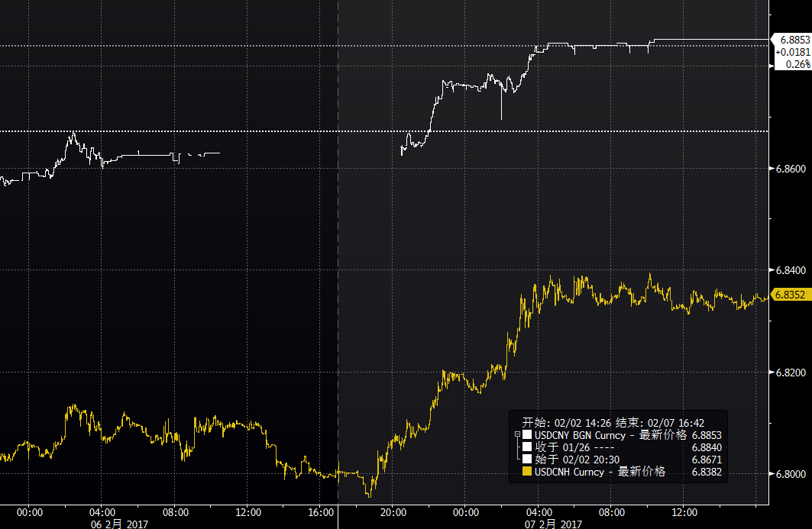The width and height of the screenshot is (812, 529).
Task: Click the white USDCNY BGN Curncy swatch
Action: click(526, 435)
